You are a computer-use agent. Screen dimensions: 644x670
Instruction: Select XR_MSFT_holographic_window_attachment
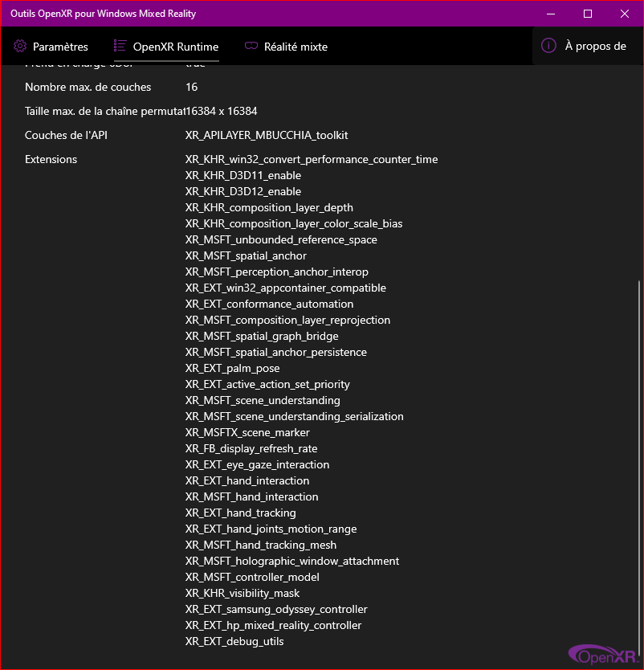292,562
